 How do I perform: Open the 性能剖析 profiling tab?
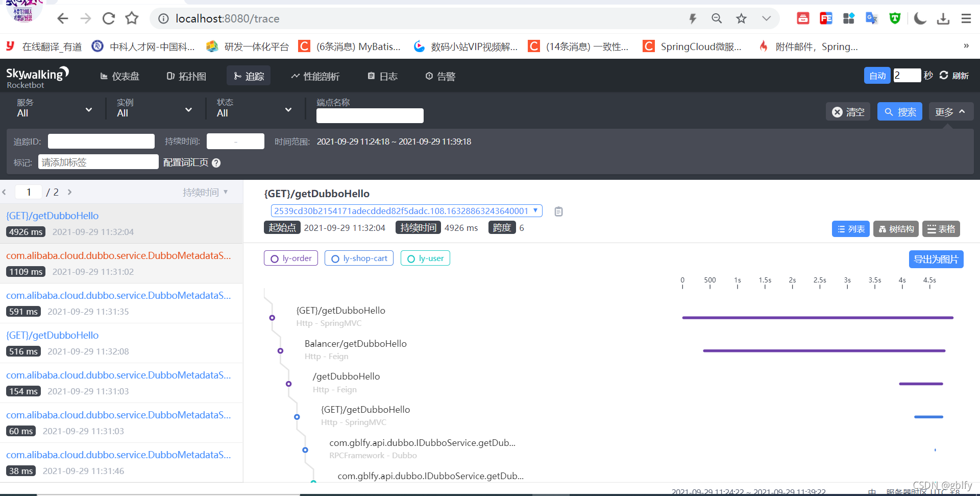point(315,76)
